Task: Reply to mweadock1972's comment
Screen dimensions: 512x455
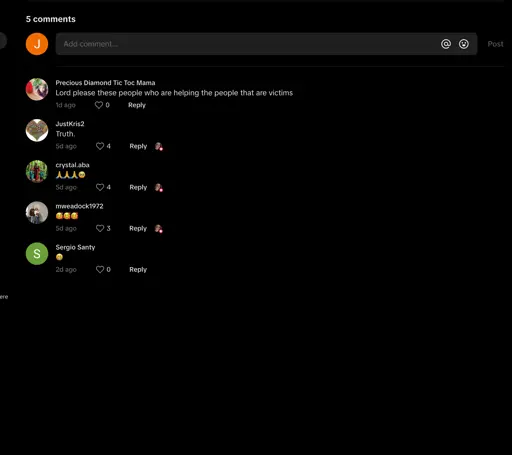Action: point(138,228)
